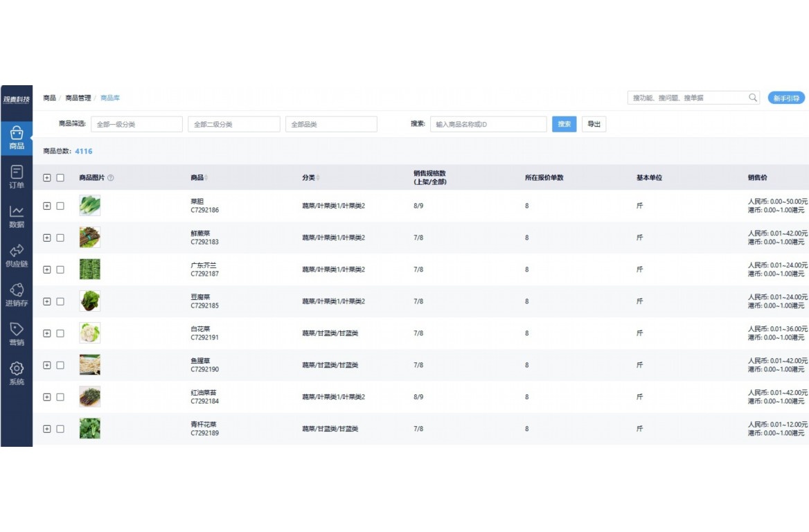Expand the 鲜蕨菜 row details
This screenshot has height=532, width=809.
pyautogui.click(x=47, y=238)
